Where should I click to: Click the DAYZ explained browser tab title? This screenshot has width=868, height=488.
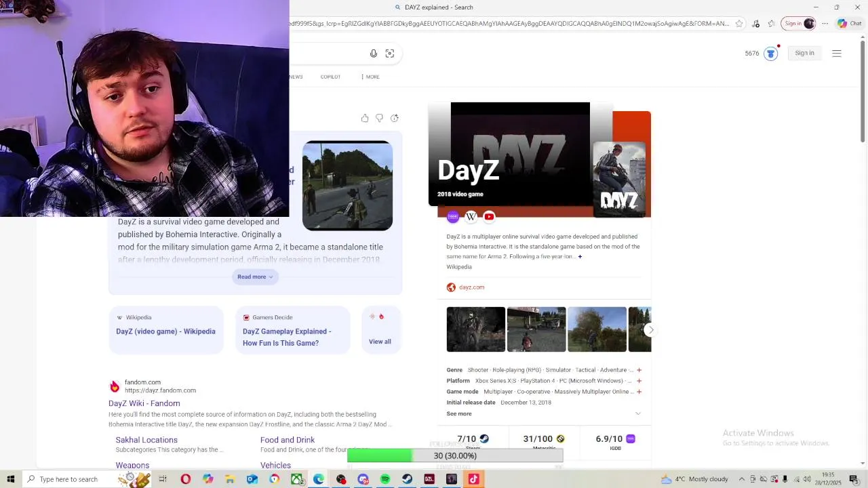tap(439, 7)
